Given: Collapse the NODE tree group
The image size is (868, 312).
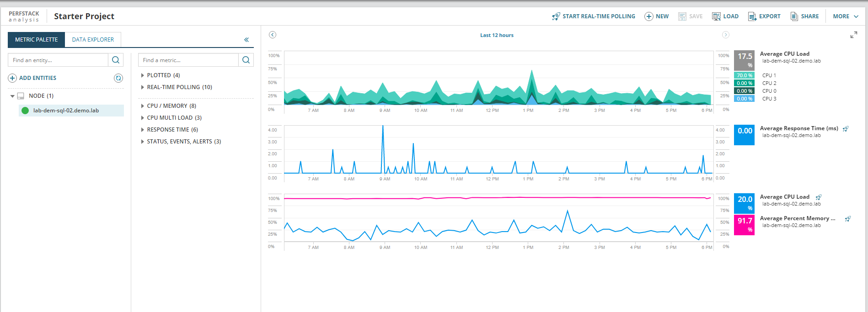Looking at the screenshot, I should point(12,96).
